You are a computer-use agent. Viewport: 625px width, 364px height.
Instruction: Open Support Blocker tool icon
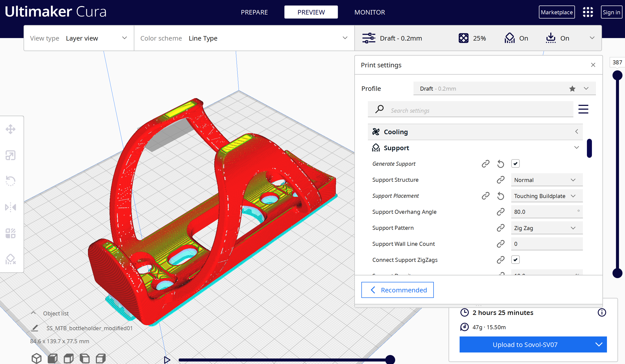coord(11,259)
